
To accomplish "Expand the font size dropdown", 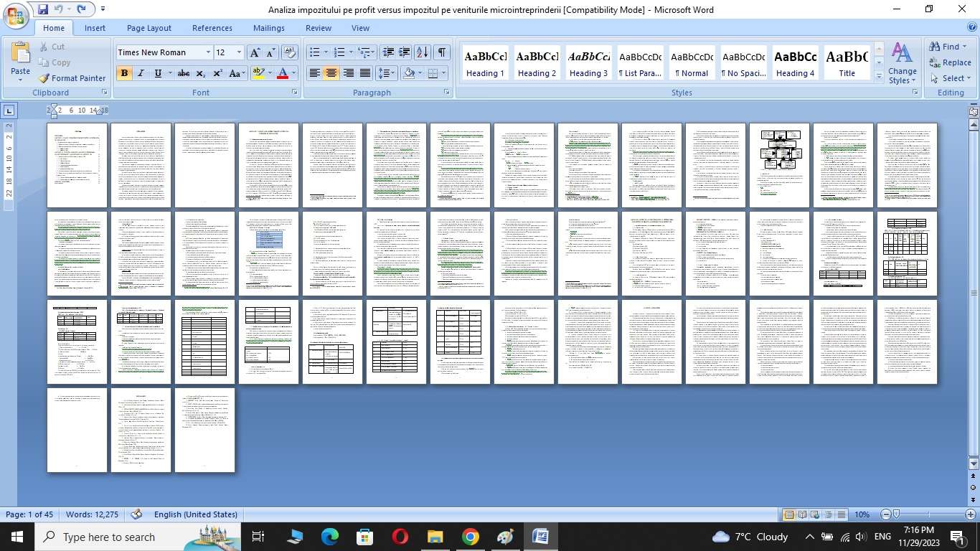I will point(239,52).
